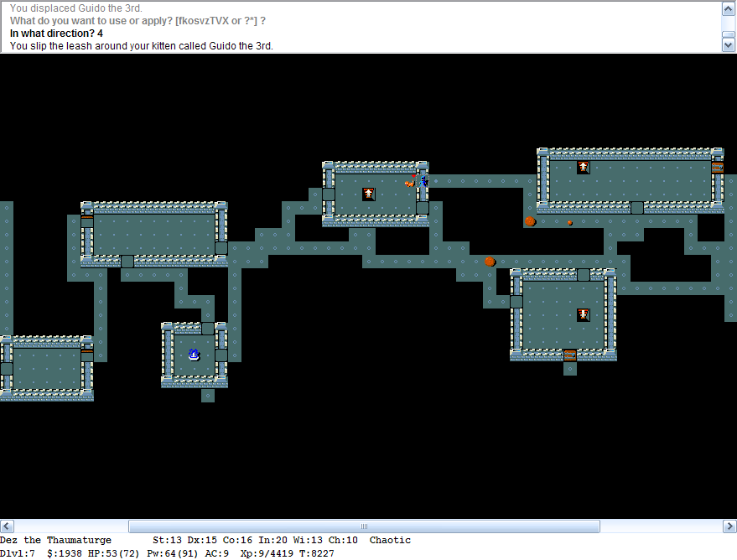The width and height of the screenshot is (737, 560).
Task: Click the "Chaotic" alignment text
Action: [x=390, y=540]
